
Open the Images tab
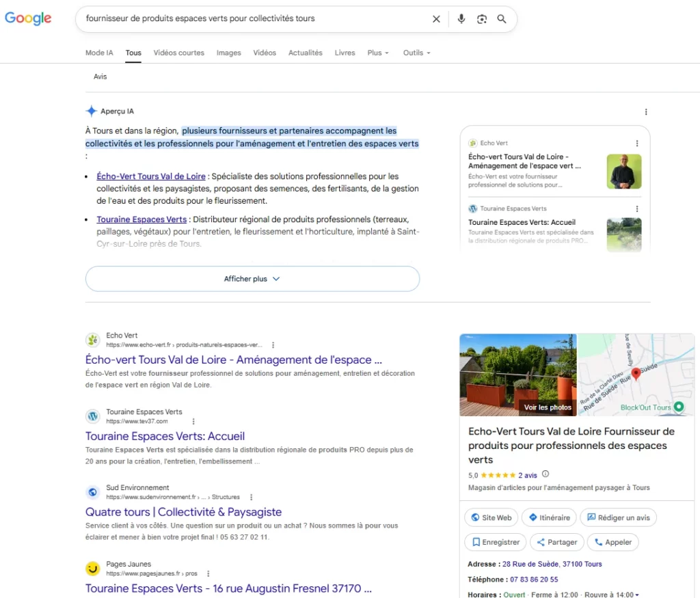[x=228, y=53]
